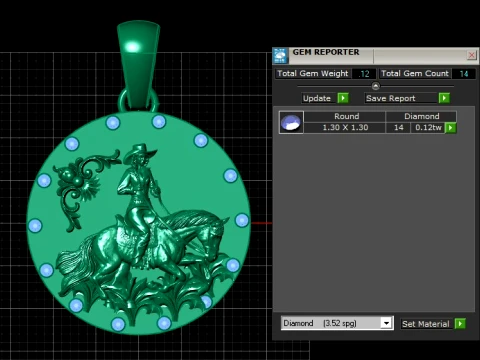The image size is (480, 360).
Task: Close the Gem Reporter panel
Action: 471,55
